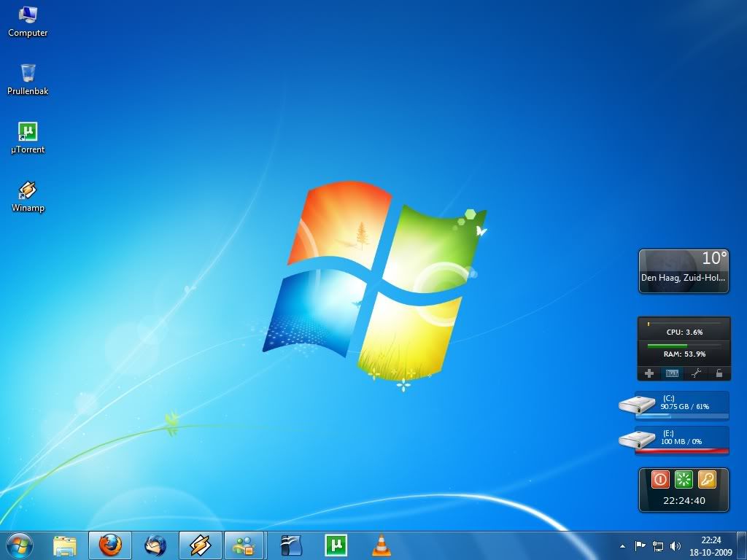Click the Den Haag, Zuid-Hol... location text
Screen dimensions: 747x560
(683, 278)
